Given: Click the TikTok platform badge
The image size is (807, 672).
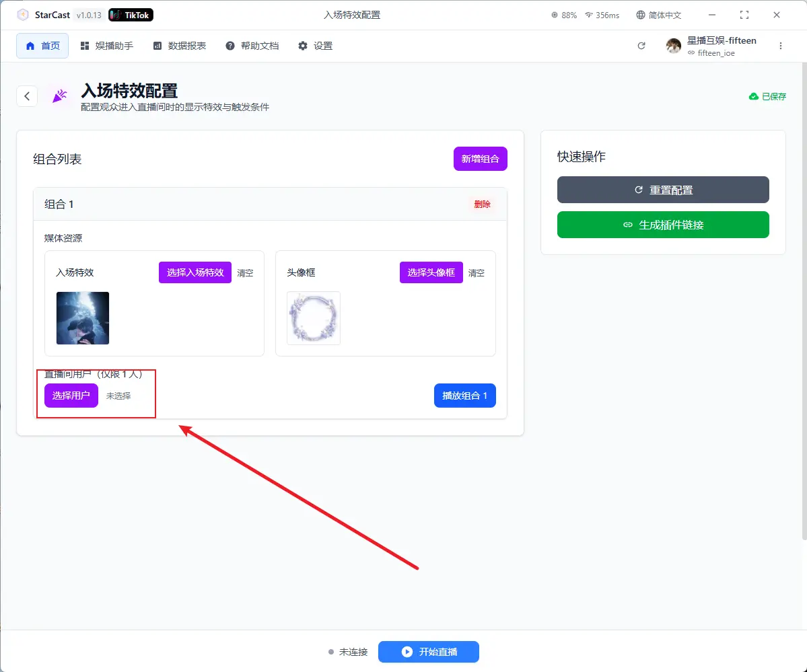Looking at the screenshot, I should (x=131, y=15).
